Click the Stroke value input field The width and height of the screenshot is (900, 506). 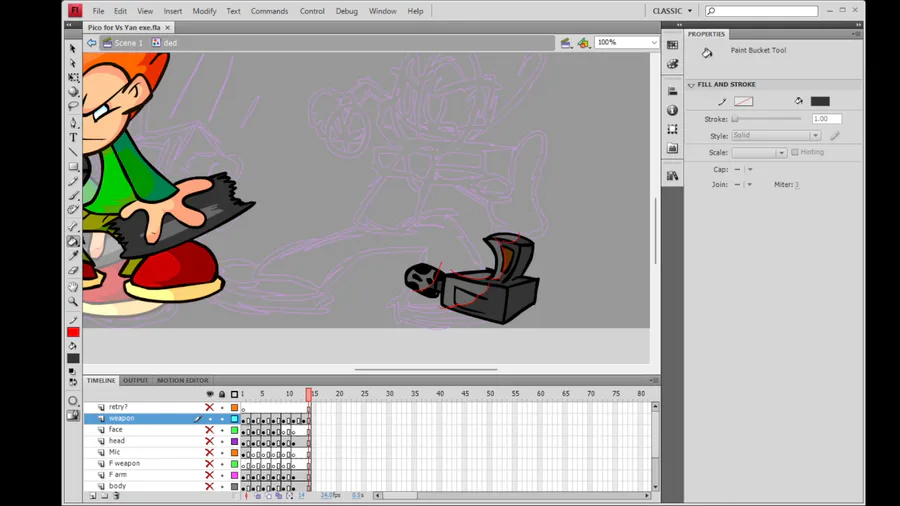click(827, 119)
